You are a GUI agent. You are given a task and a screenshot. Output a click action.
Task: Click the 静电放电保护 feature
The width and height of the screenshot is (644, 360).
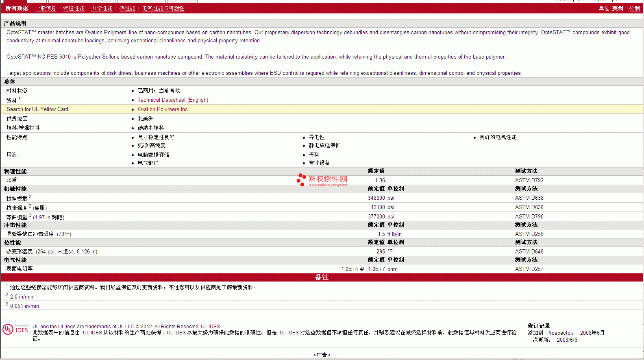coord(324,145)
